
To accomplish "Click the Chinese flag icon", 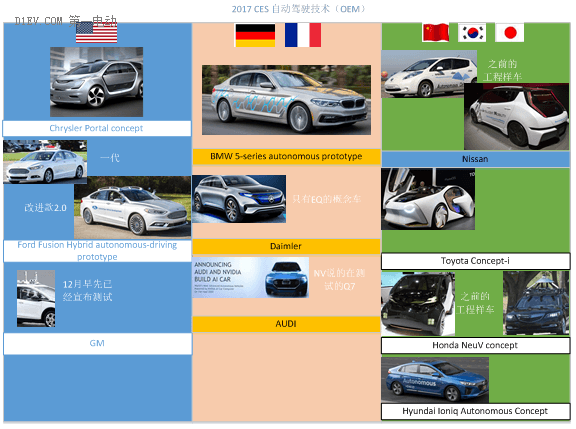I will [x=436, y=32].
